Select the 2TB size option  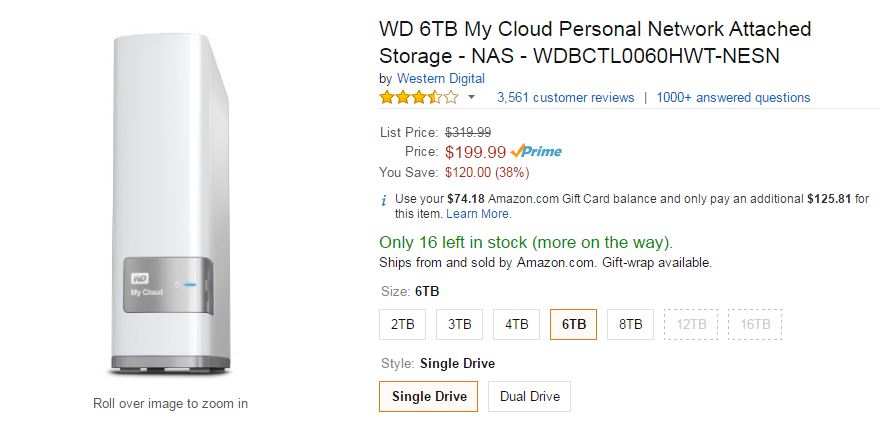pyautogui.click(x=403, y=324)
